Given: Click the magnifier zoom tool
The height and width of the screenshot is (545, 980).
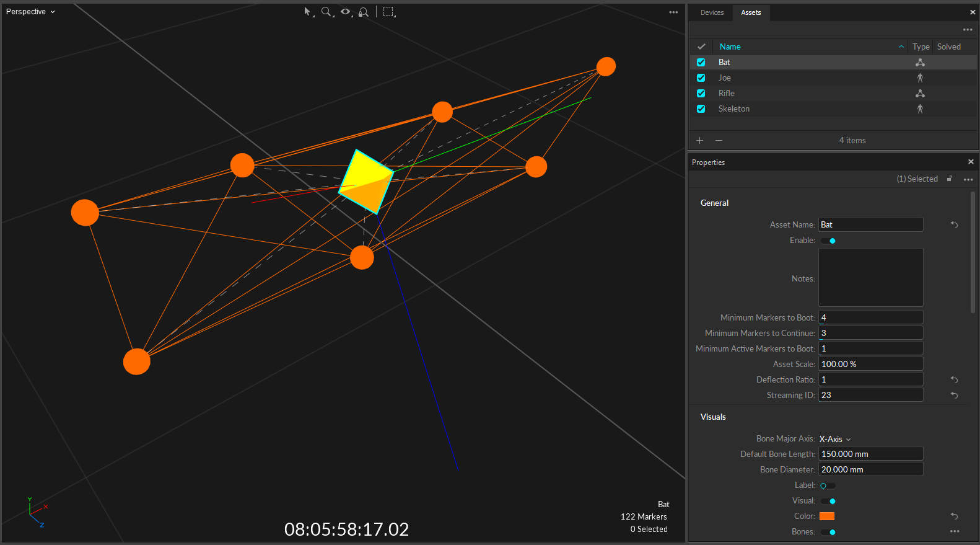Looking at the screenshot, I should coord(326,12).
